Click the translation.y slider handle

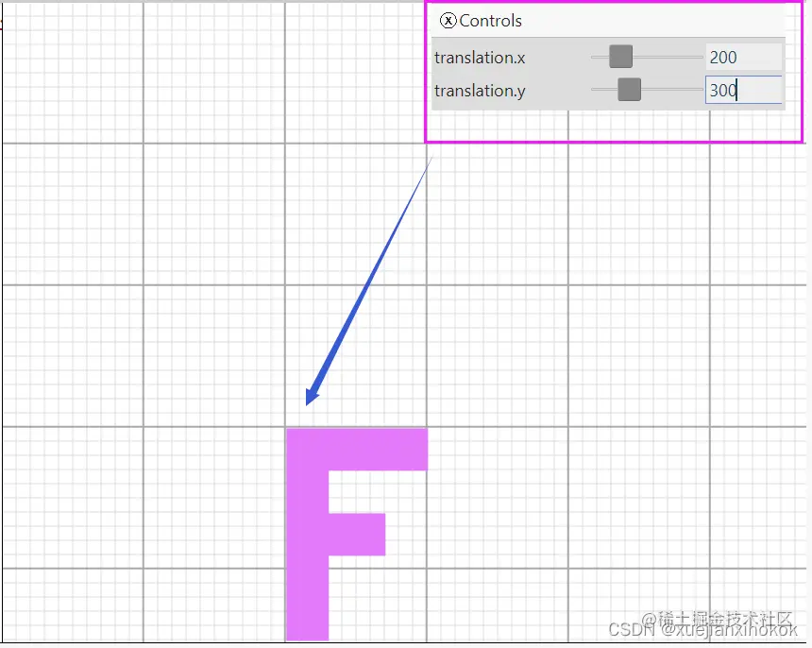pos(629,90)
